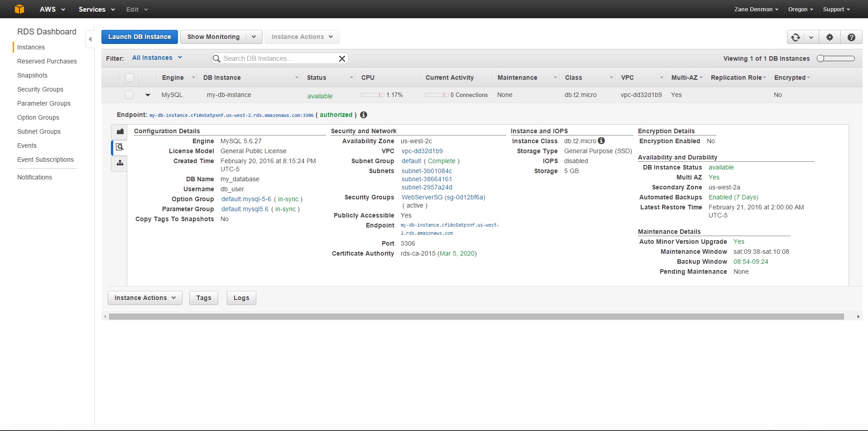Open the default.mysql5.6 parameter group link
868x431 pixels.
click(x=245, y=209)
